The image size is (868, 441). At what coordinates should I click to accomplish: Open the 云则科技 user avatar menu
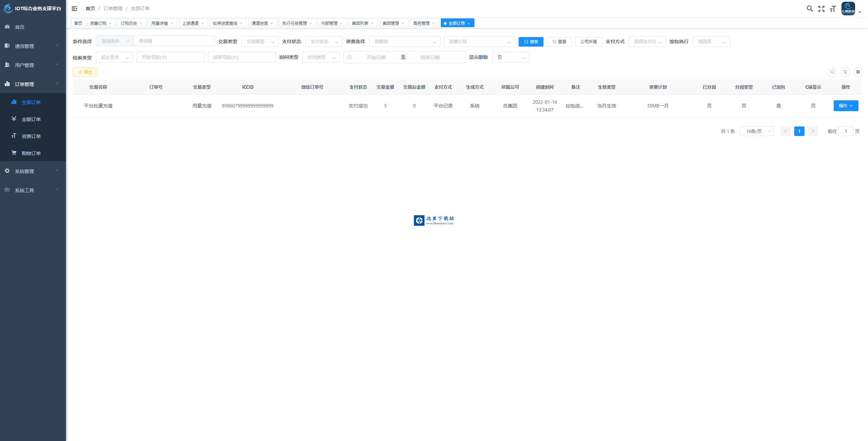(x=848, y=9)
